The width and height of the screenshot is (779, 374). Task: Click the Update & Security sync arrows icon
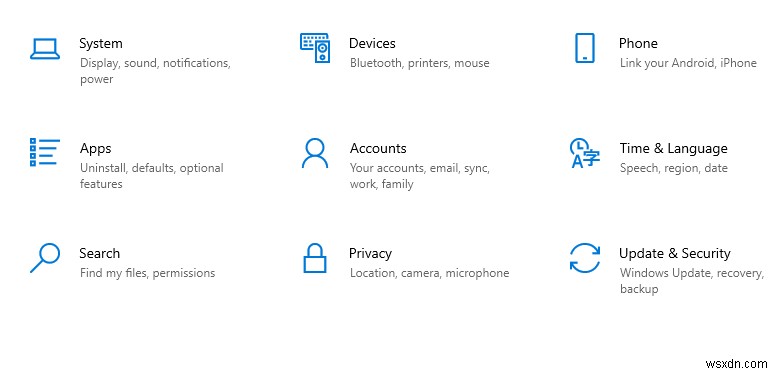[585, 258]
